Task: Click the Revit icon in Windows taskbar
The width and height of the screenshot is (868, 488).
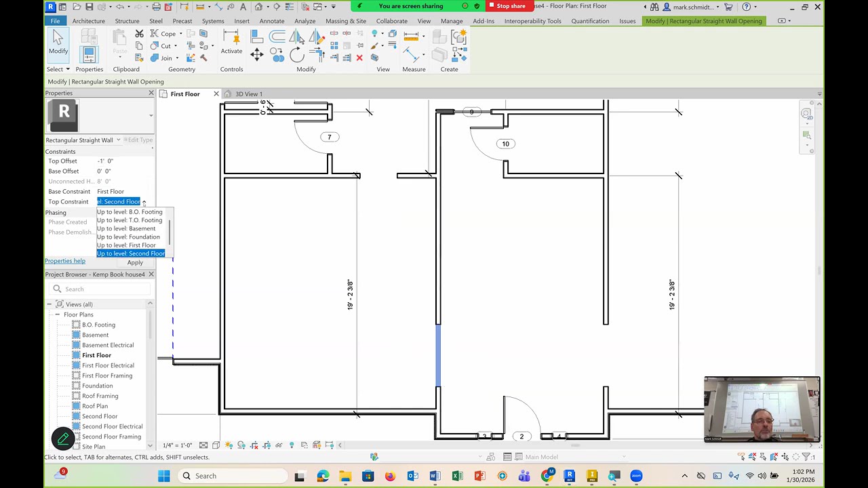Action: [569, 476]
